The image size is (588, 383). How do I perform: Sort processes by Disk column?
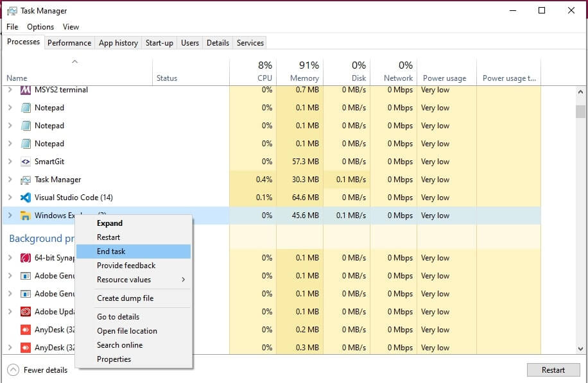click(347, 72)
